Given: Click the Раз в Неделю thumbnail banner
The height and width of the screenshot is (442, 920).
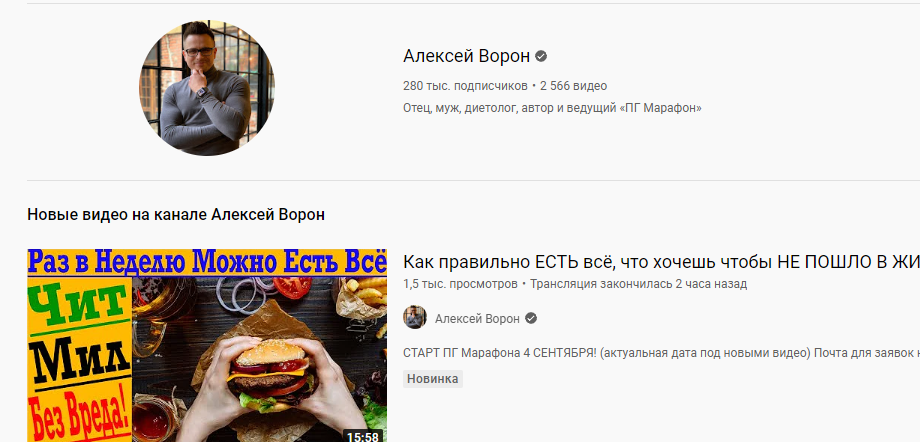Looking at the screenshot, I should point(207,262).
